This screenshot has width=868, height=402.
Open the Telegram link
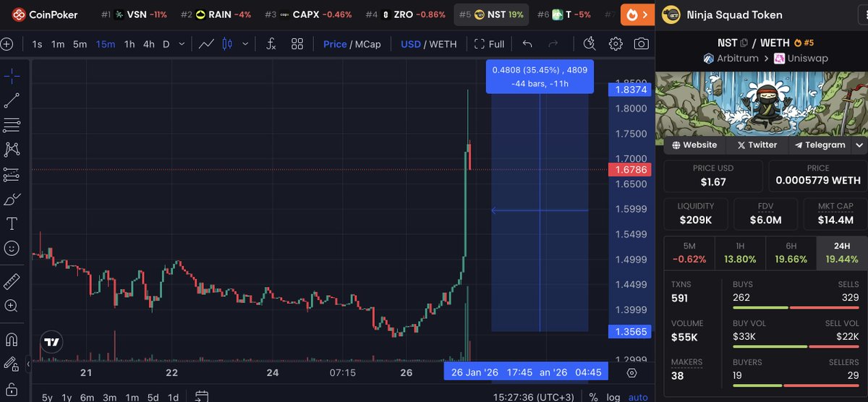point(820,145)
